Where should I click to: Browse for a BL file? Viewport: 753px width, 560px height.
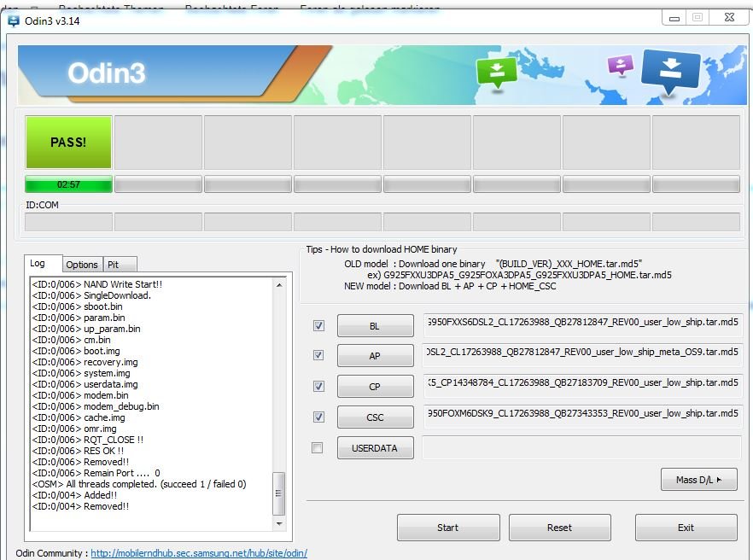click(375, 325)
